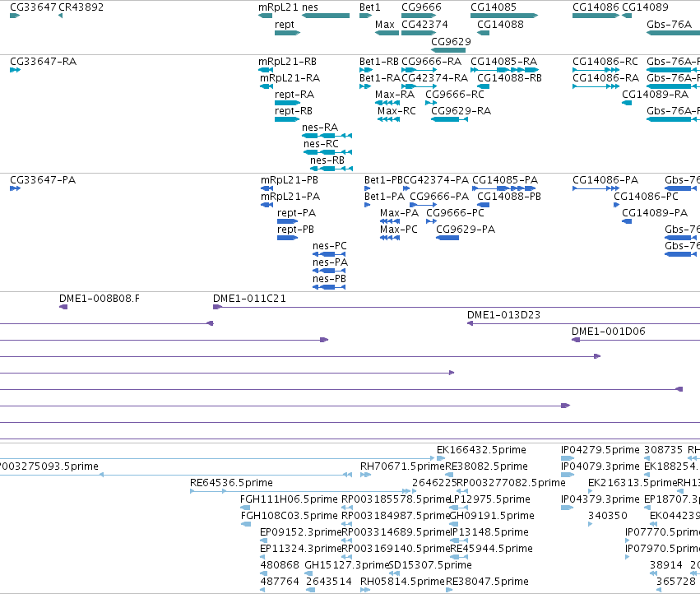
Task: Click protein Bet1-PA
Action: 384,197
